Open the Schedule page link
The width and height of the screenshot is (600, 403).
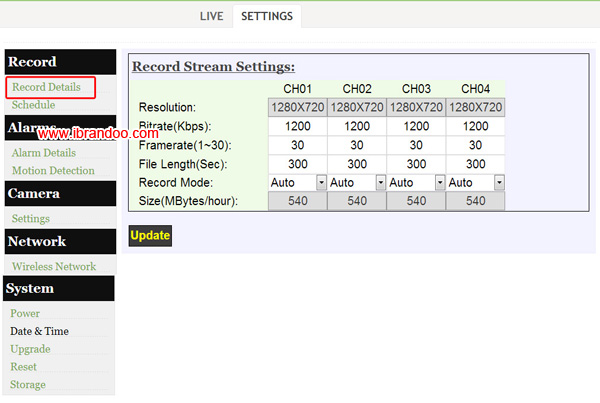(33, 105)
